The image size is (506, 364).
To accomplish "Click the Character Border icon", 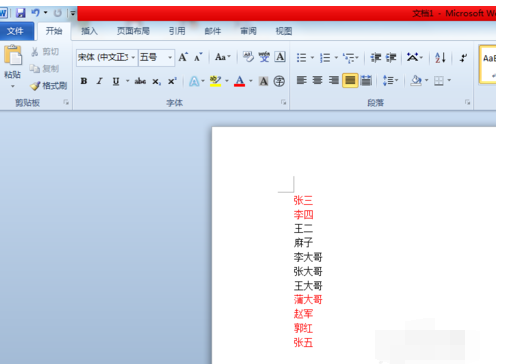I will pyautogui.click(x=280, y=57).
